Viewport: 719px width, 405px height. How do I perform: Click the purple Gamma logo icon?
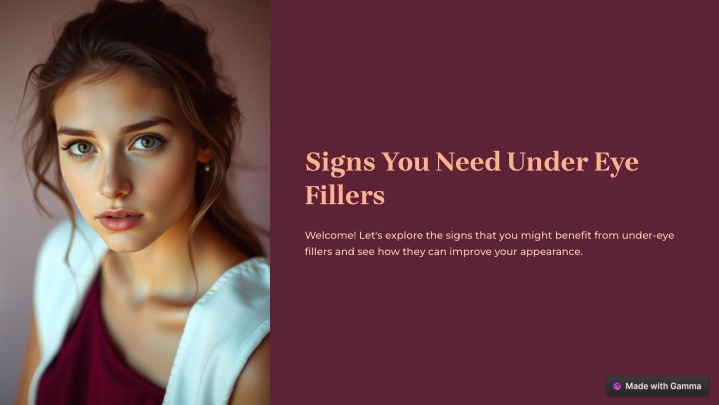(617, 386)
